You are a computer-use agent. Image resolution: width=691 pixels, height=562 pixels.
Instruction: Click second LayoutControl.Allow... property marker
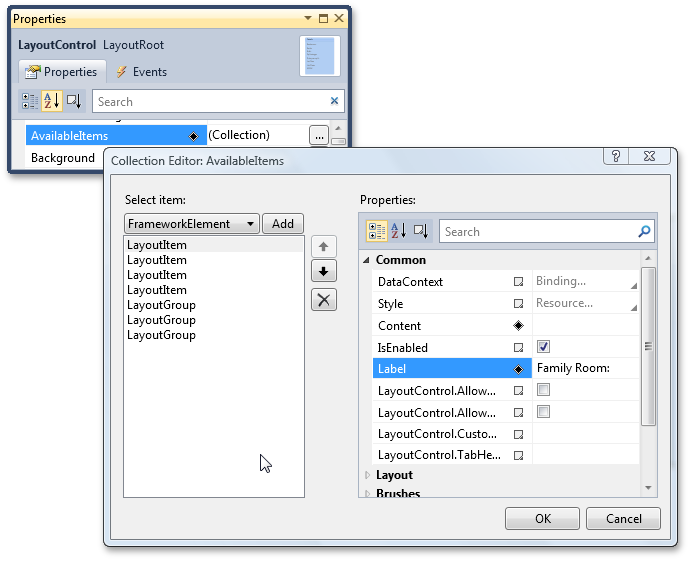click(x=518, y=413)
